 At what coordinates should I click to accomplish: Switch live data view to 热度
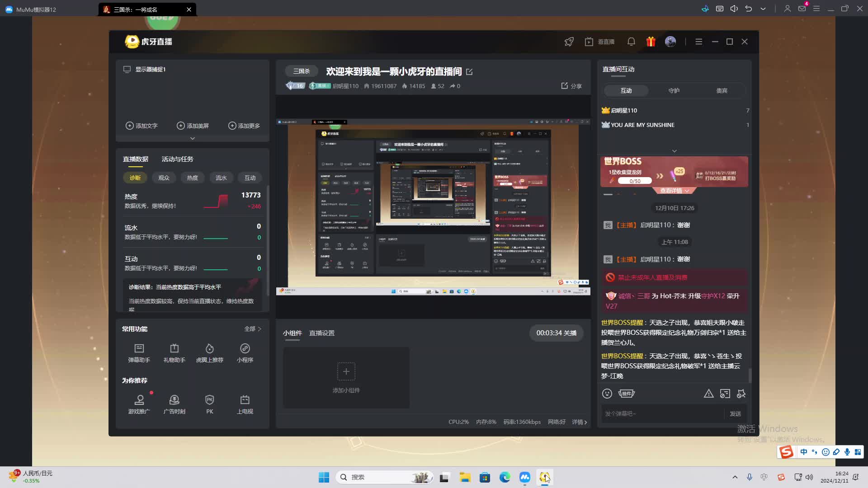(192, 178)
